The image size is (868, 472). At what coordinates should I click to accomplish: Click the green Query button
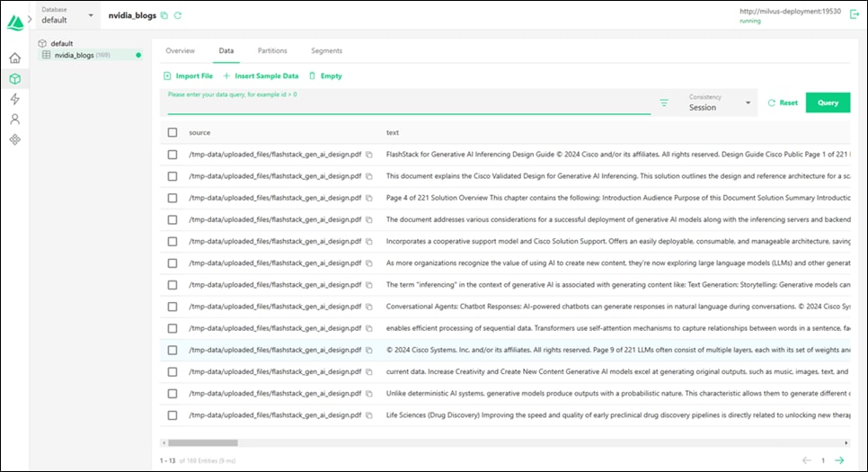828,102
